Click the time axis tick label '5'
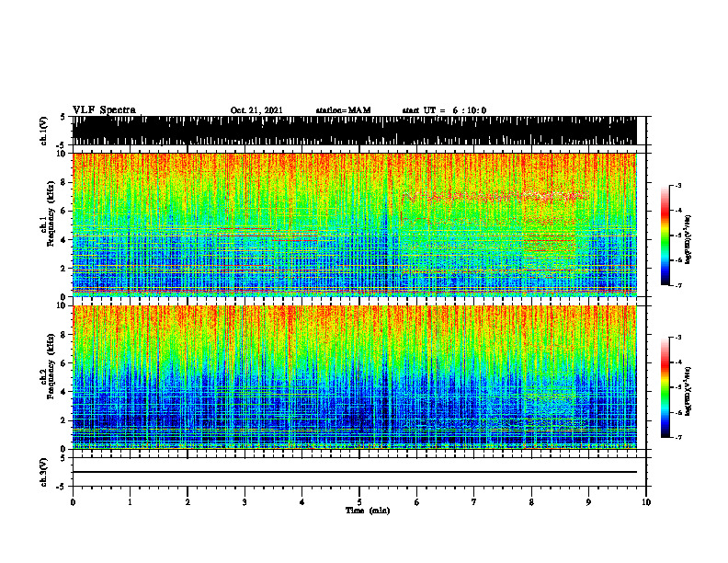 (359, 502)
